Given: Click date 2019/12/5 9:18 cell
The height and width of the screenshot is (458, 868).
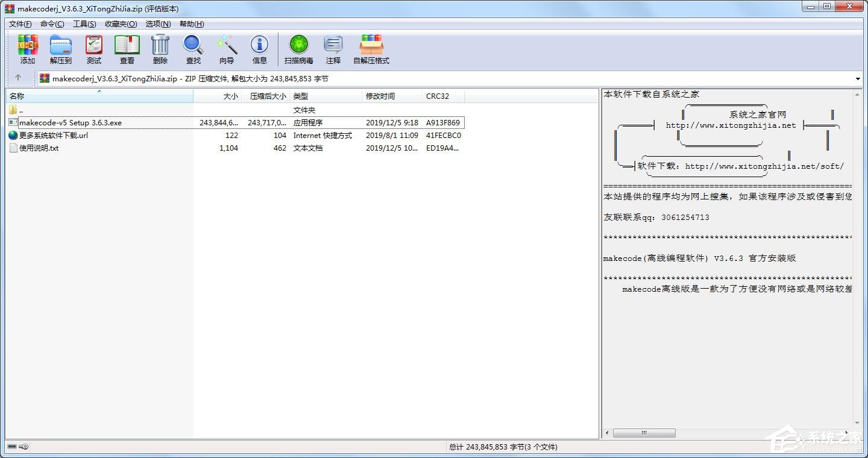Looking at the screenshot, I should coord(392,122).
